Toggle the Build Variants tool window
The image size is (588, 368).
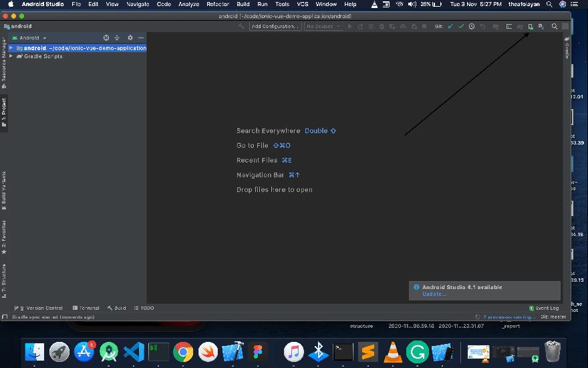(x=4, y=191)
